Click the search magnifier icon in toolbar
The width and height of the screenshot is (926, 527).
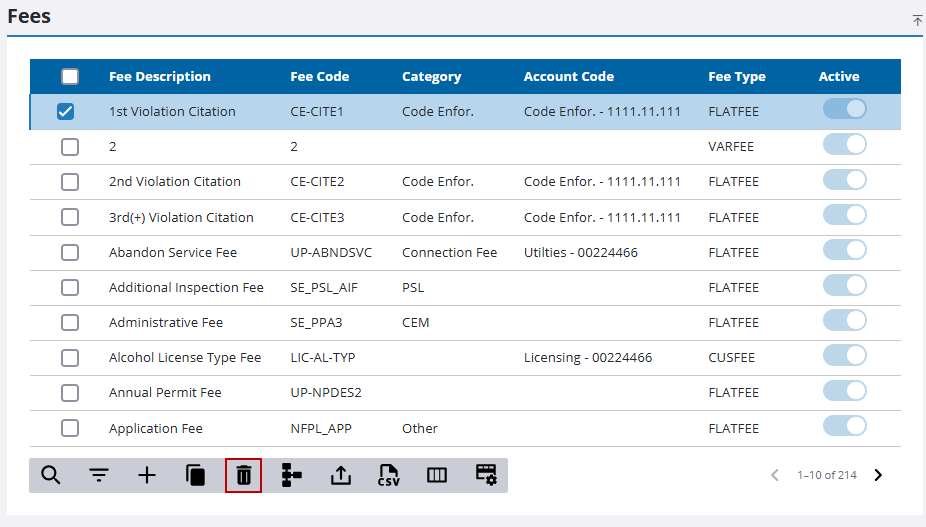(x=50, y=475)
